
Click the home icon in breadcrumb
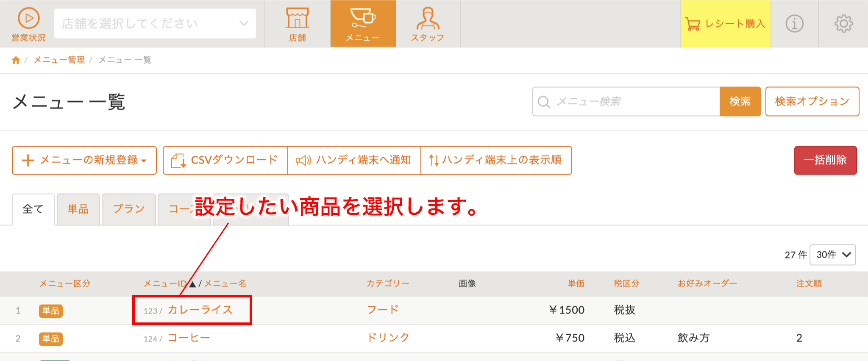click(x=16, y=60)
